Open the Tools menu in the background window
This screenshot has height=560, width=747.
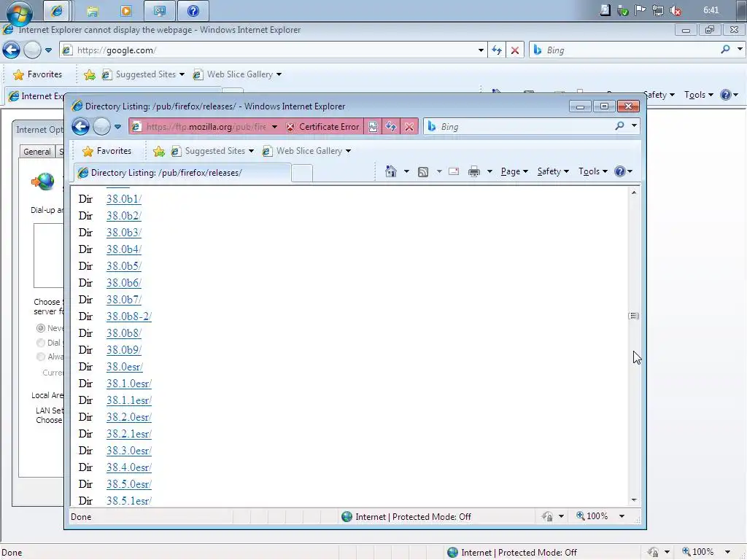698,95
